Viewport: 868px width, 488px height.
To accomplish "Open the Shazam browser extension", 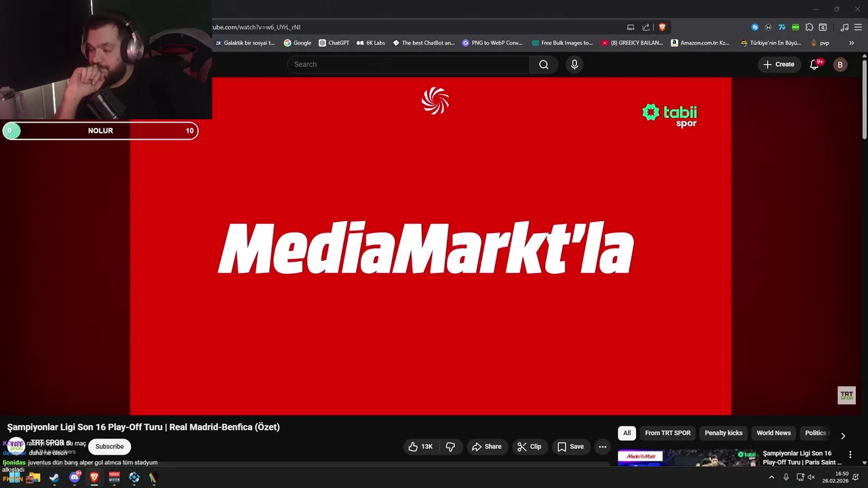I will click(x=755, y=27).
